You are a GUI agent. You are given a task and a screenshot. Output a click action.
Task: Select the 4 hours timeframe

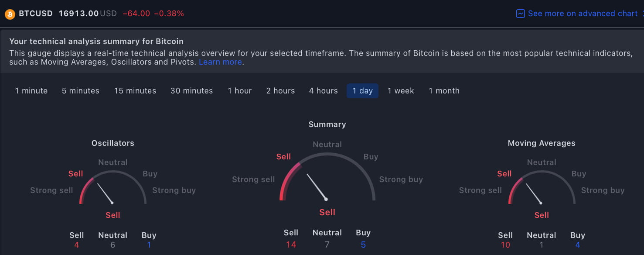coord(323,90)
